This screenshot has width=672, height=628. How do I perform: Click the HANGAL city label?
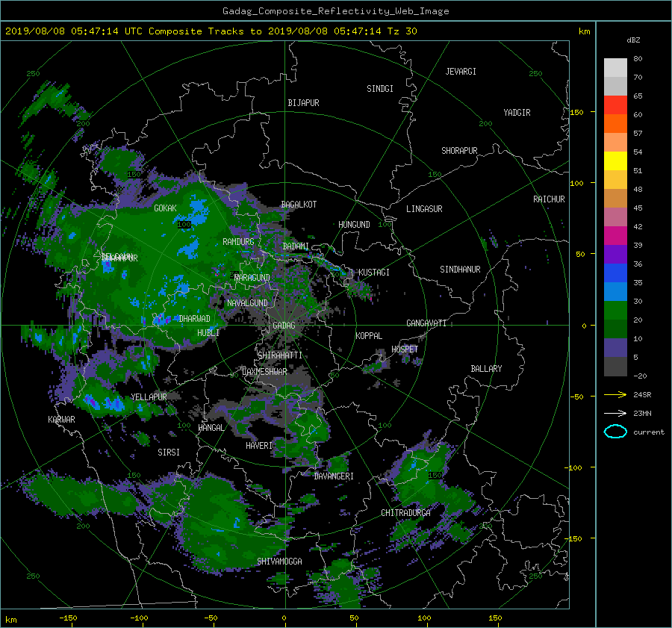tap(211, 428)
